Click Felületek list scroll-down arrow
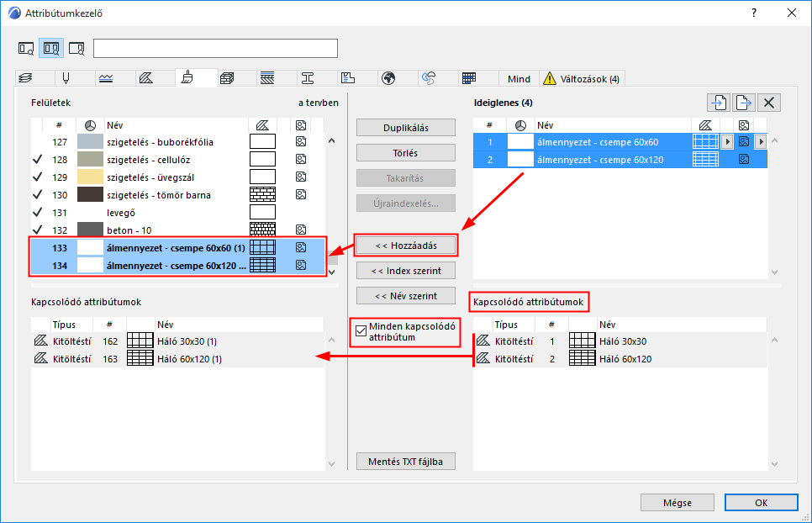 [332, 272]
